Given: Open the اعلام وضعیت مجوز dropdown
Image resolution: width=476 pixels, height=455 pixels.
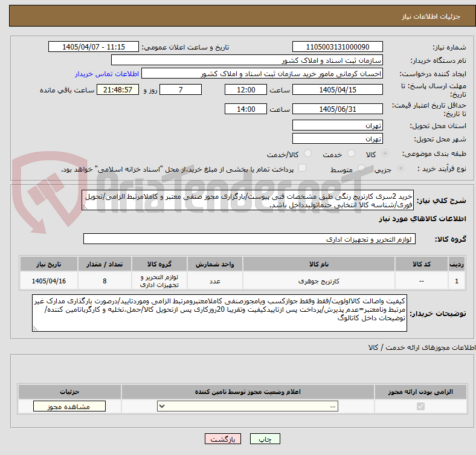Looking at the screenshot, I should click(x=248, y=406).
